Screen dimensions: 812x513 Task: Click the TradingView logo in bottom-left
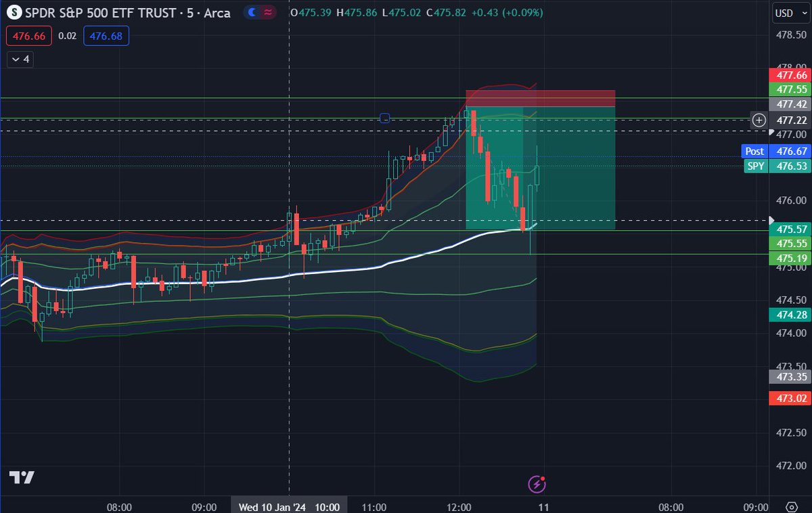[x=21, y=477]
